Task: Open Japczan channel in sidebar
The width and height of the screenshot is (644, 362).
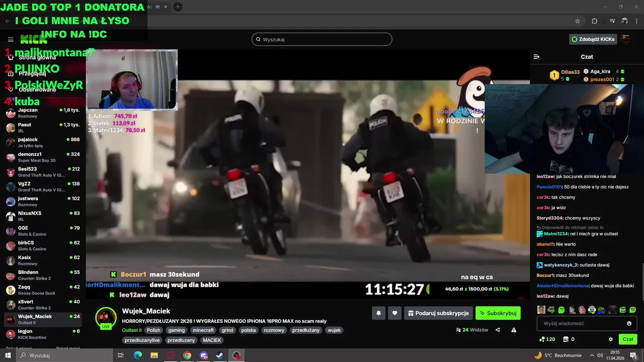Action: 43,113
